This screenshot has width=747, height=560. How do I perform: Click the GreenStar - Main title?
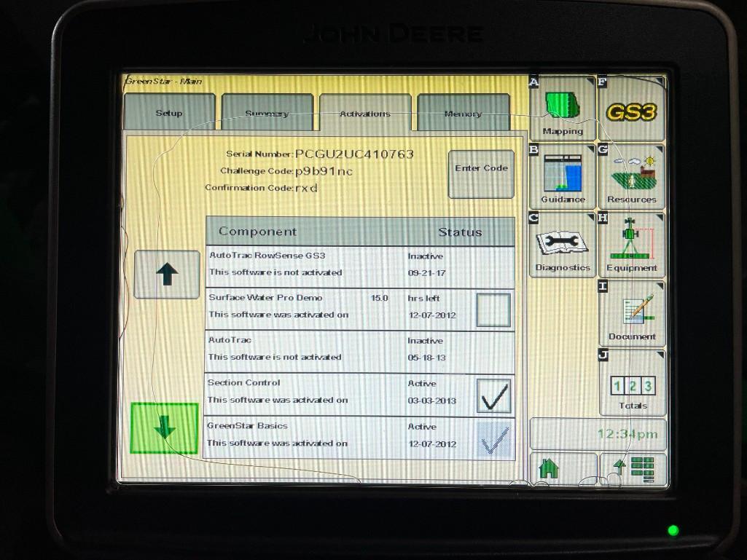click(x=163, y=81)
